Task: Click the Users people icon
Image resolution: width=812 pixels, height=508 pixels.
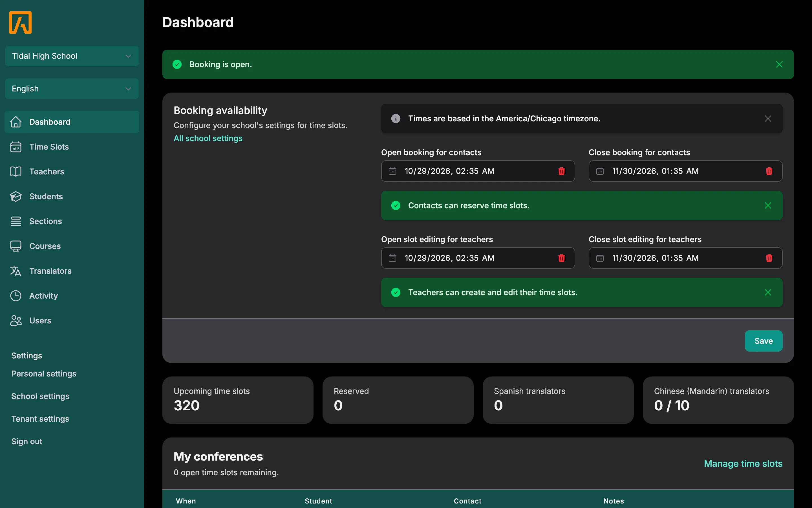Action: 16,321
